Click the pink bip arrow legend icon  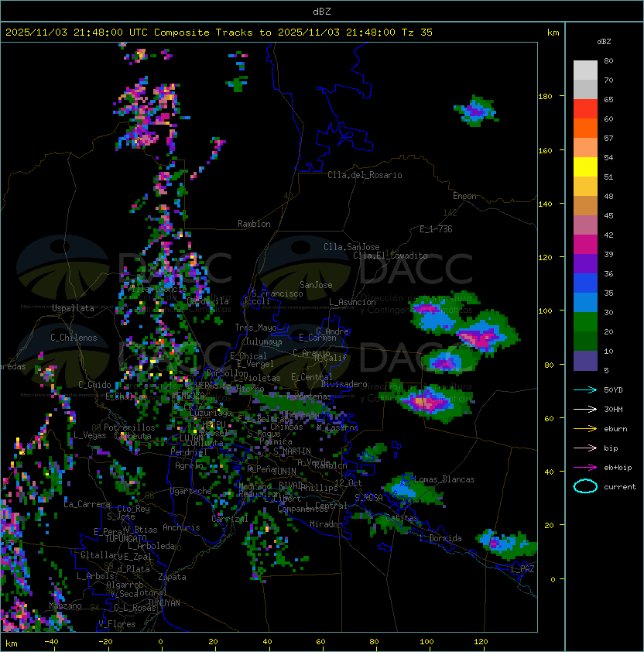tap(585, 448)
